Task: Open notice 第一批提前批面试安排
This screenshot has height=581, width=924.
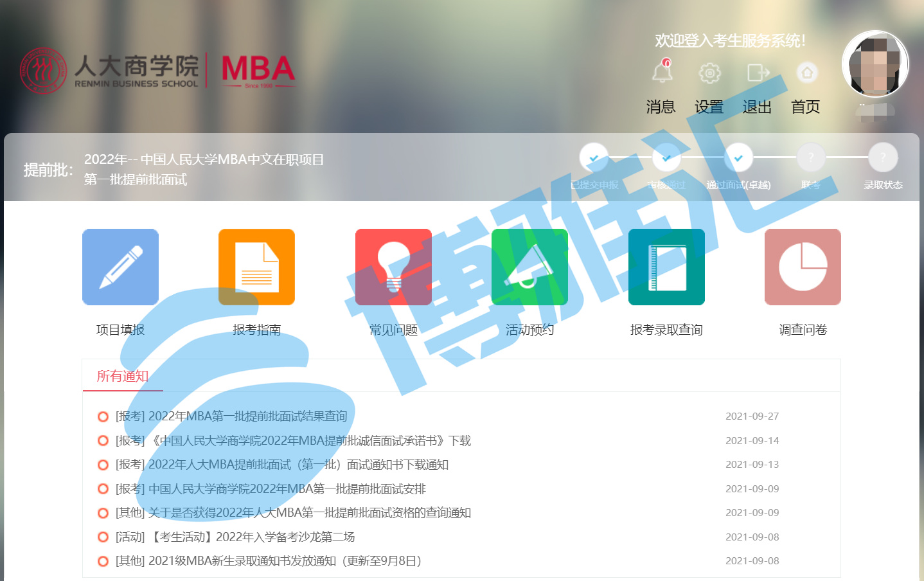Action: tap(271, 489)
